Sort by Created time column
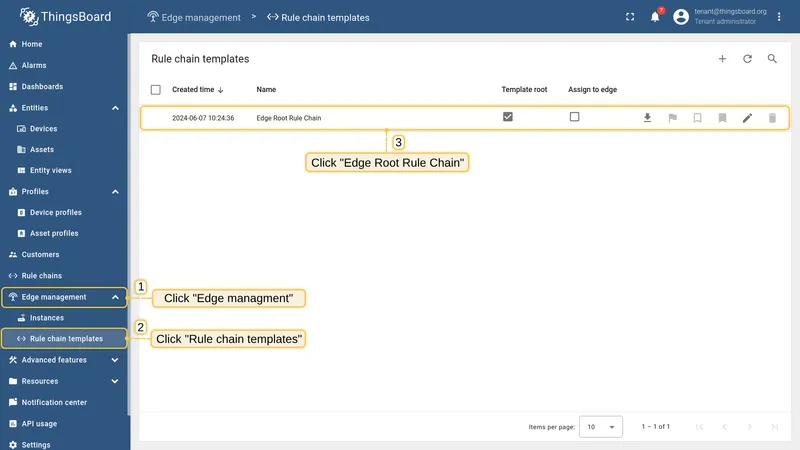This screenshot has width=800, height=450. point(197,90)
